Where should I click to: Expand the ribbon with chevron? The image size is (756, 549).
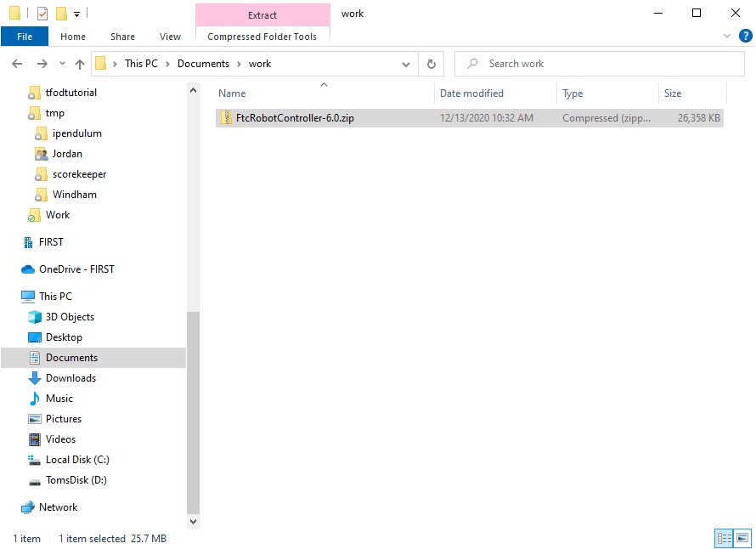727,37
